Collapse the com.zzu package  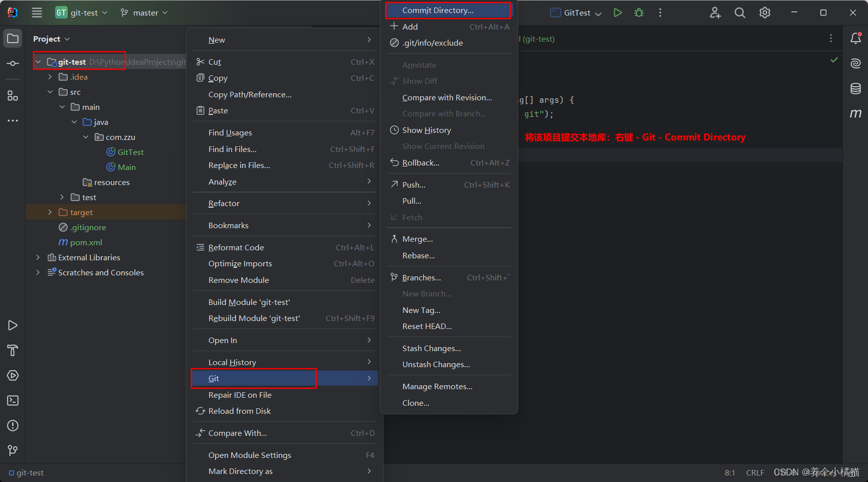pyautogui.click(x=86, y=137)
